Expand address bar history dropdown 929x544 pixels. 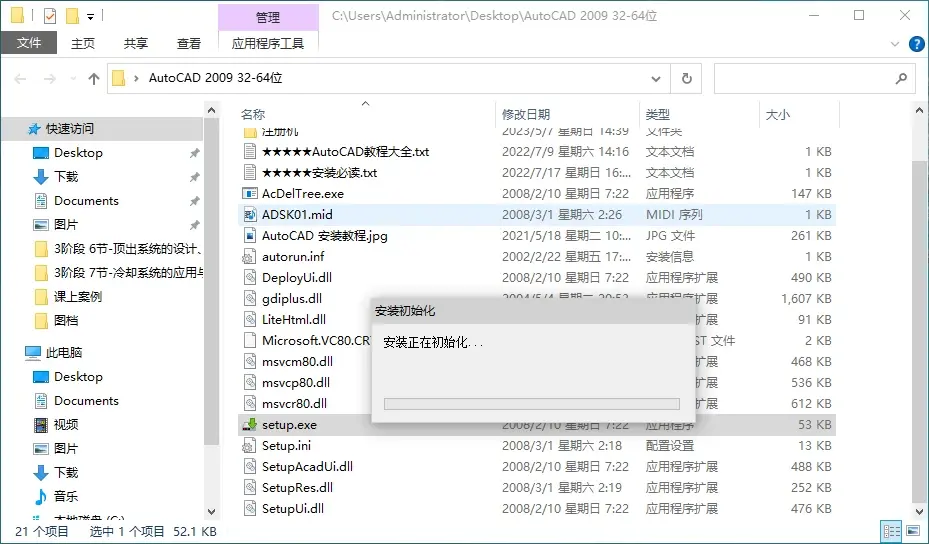[x=656, y=78]
